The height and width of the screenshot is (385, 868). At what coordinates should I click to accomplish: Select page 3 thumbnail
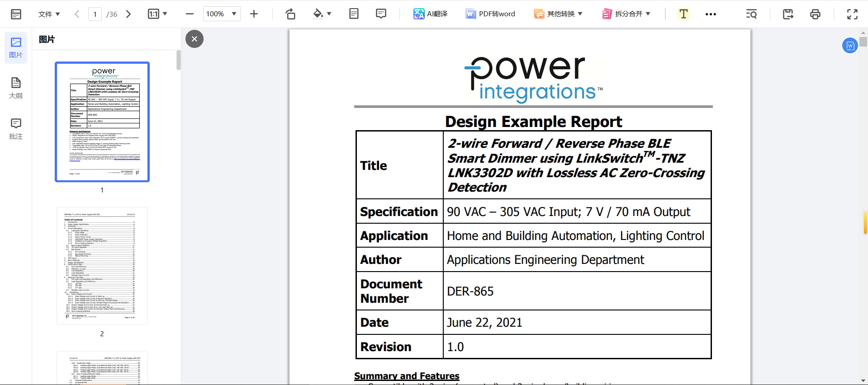(x=102, y=368)
